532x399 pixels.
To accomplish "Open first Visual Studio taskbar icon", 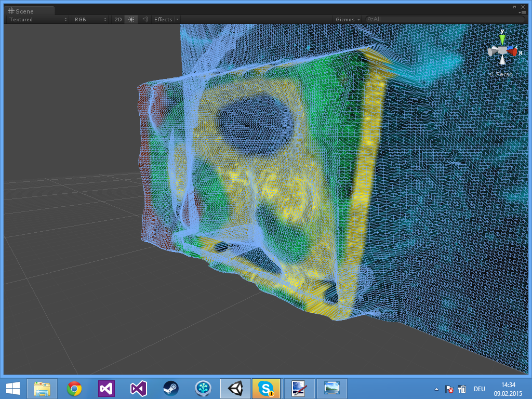I will click(107, 388).
